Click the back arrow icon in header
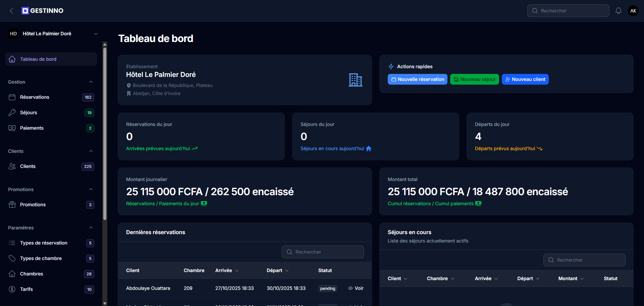This screenshot has width=644, height=306. (x=12, y=11)
